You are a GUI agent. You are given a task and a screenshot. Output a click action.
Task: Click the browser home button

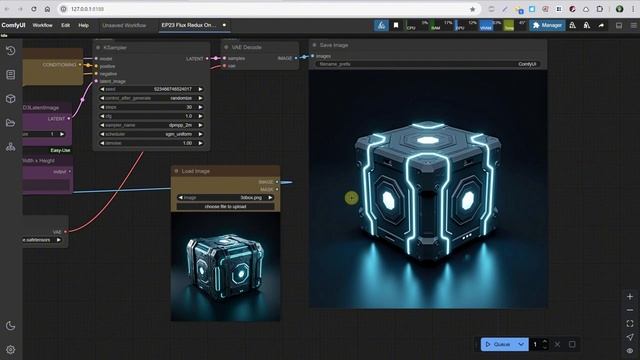47,9
